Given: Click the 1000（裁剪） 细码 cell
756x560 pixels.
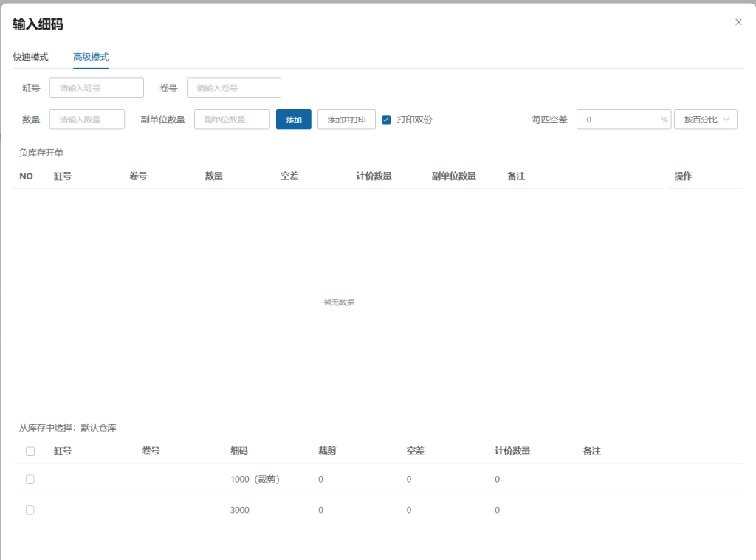Looking at the screenshot, I should [x=255, y=479].
